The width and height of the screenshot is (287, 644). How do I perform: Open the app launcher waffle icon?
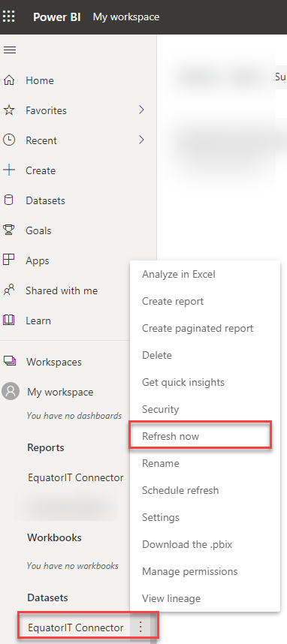[x=8, y=17]
